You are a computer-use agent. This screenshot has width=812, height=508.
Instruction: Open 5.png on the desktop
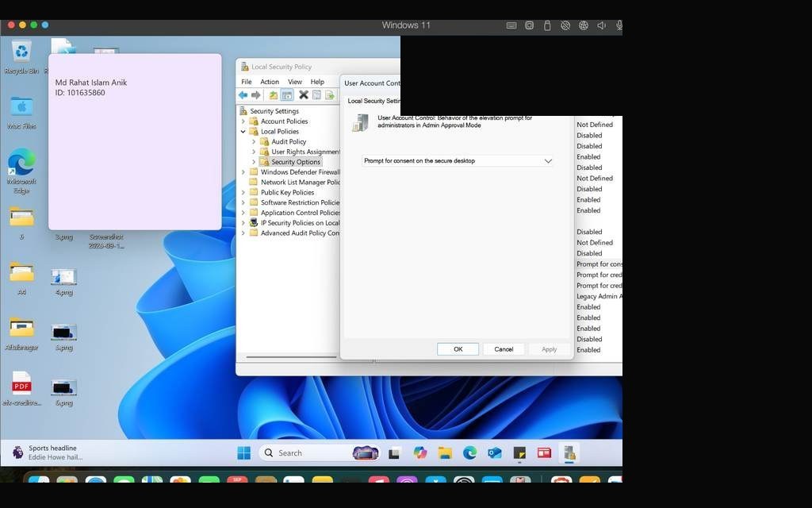click(x=63, y=337)
